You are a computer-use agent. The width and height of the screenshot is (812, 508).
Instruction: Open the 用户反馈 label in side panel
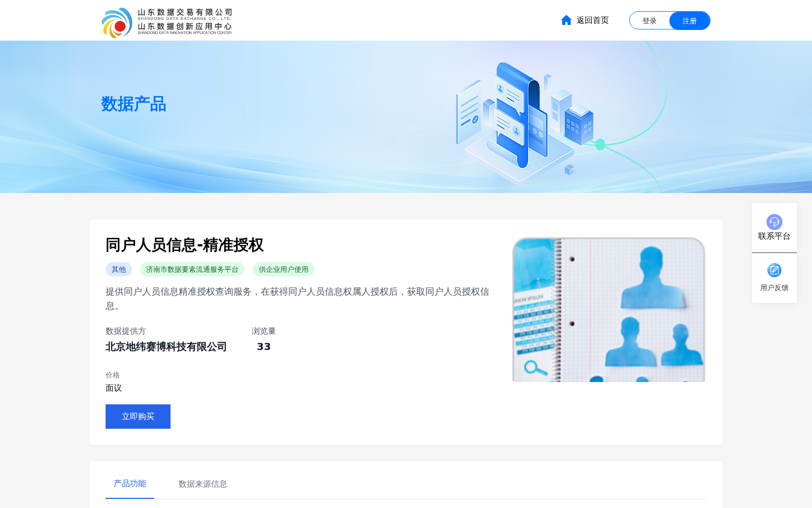coord(774,288)
